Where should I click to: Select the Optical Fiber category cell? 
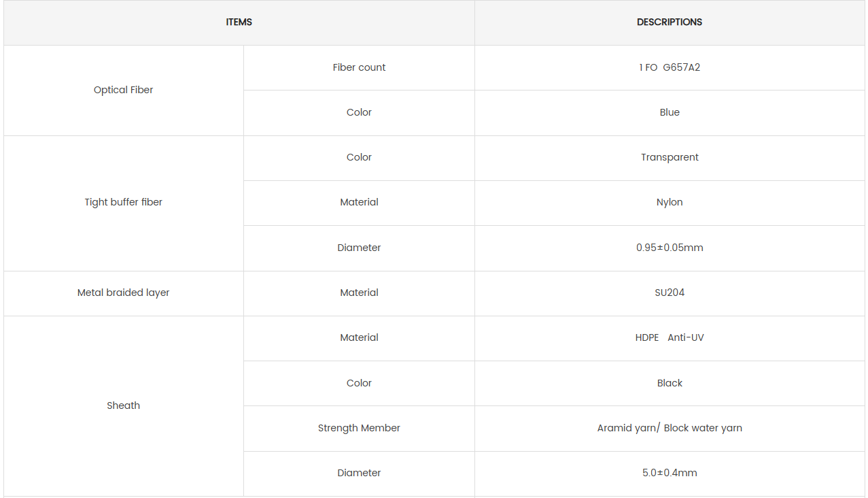(124, 90)
